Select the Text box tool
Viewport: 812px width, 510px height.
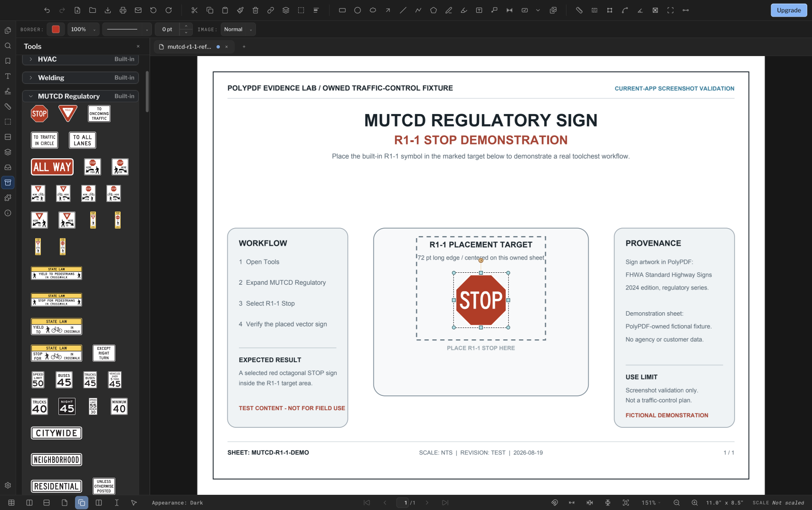[x=479, y=10]
